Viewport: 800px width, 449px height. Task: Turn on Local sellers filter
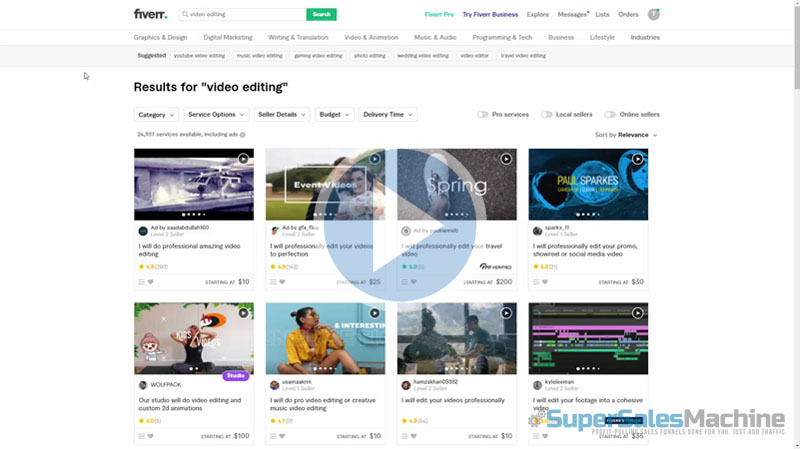[x=546, y=115]
